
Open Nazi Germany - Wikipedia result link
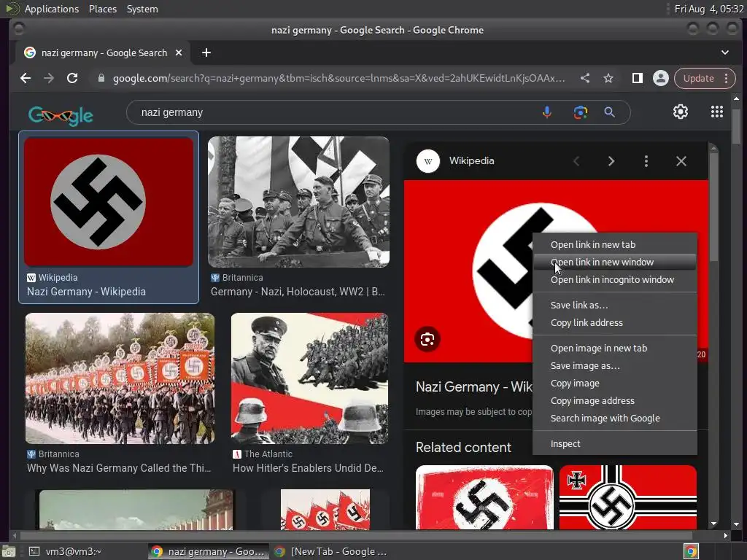point(86,292)
